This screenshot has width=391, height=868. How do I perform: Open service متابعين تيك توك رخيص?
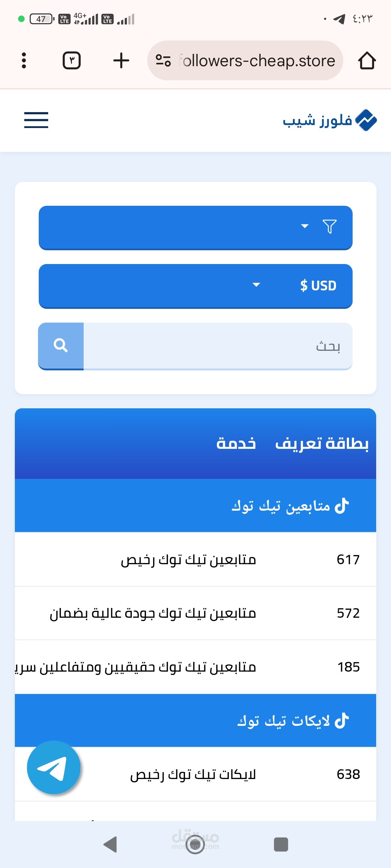(188, 560)
